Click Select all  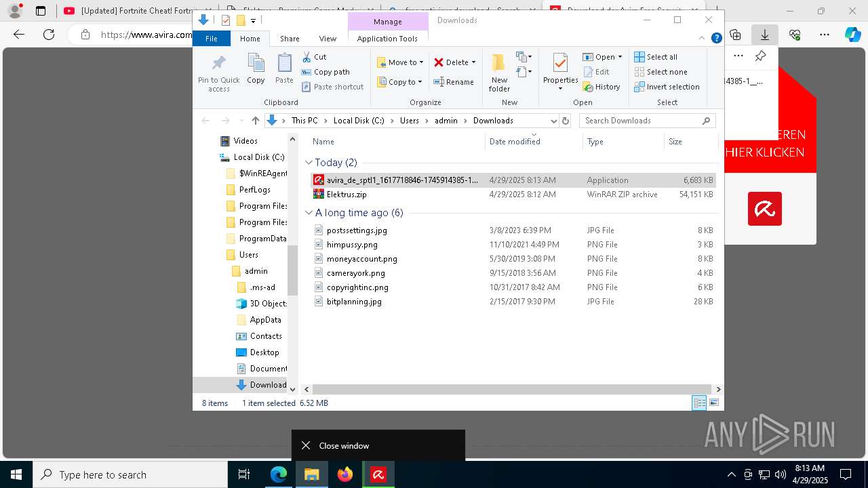tap(656, 57)
